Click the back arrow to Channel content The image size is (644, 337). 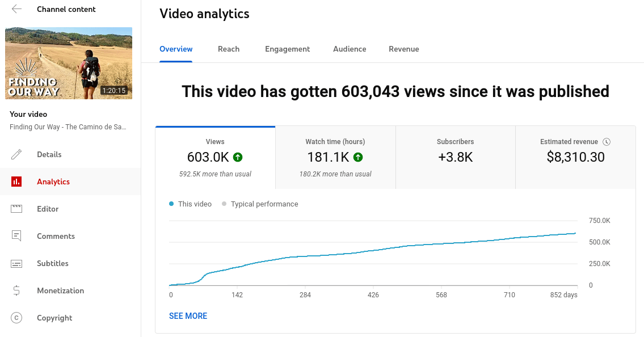point(16,9)
